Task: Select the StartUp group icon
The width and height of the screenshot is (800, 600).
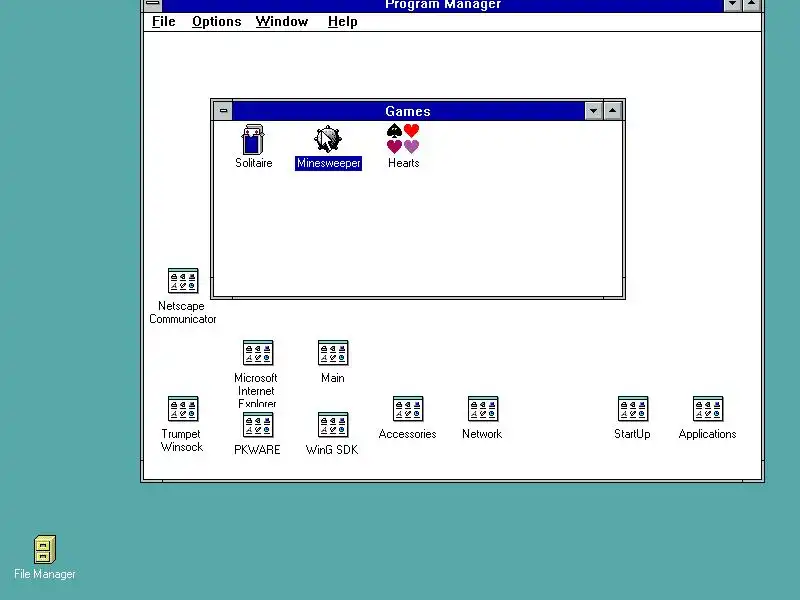Action: point(633,409)
